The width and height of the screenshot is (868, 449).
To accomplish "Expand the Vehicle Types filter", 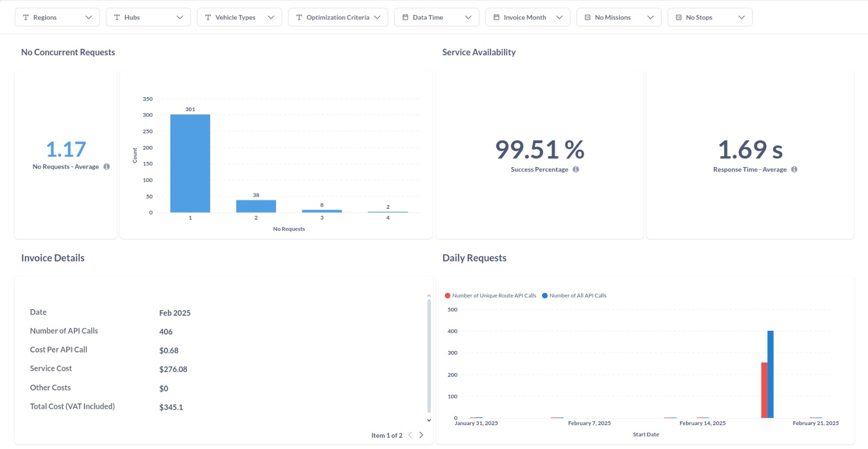I will pos(239,17).
